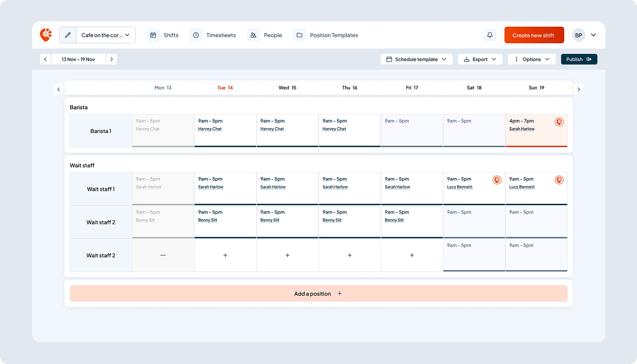Click the Publish send arrow icon
This screenshot has width=637, height=364.
pos(589,59)
